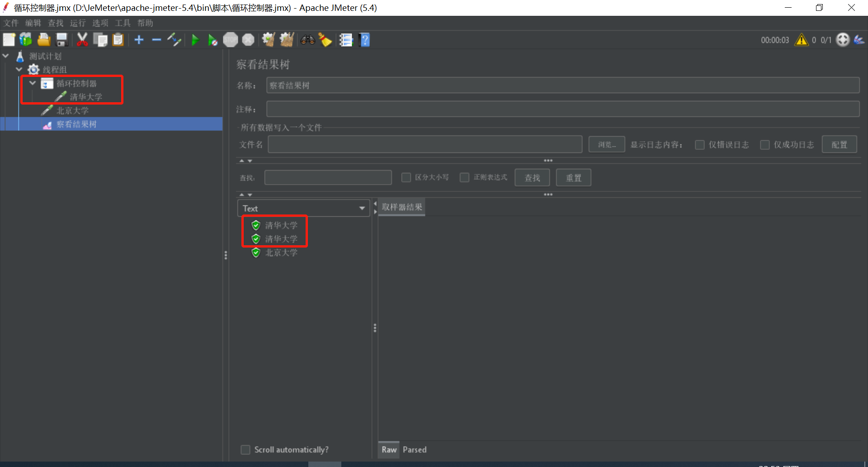Click the 配置 button
Image resolution: width=868 pixels, height=467 pixels.
[x=839, y=145]
